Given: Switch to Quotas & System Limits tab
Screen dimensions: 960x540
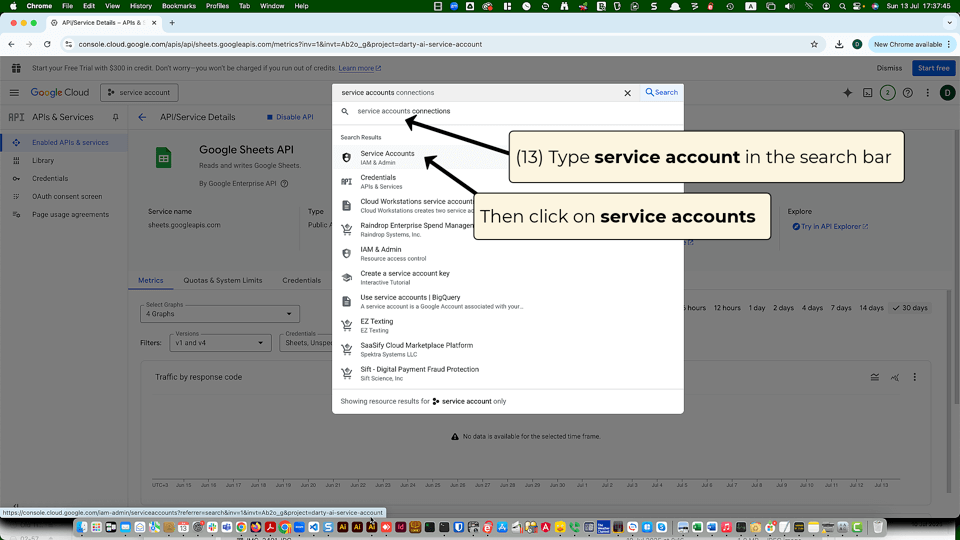Looking at the screenshot, I should click(223, 280).
